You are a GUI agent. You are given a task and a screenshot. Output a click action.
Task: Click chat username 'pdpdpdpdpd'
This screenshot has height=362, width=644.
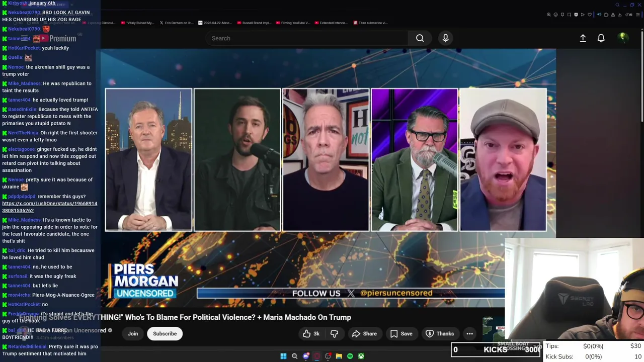click(22, 197)
